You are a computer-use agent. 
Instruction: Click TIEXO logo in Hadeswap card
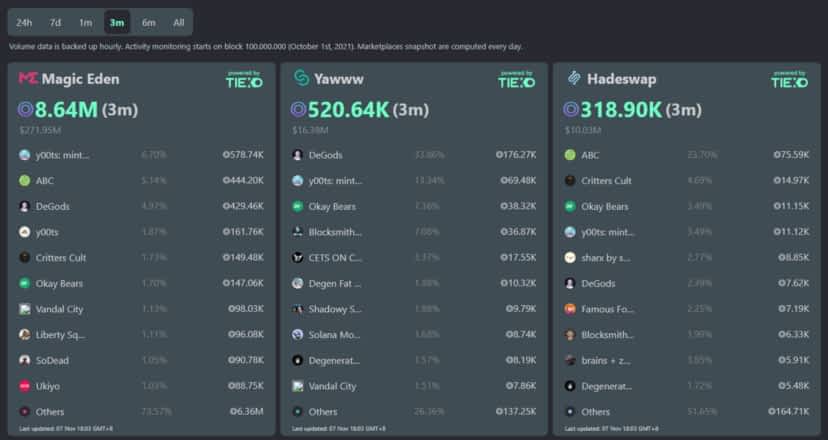point(789,80)
